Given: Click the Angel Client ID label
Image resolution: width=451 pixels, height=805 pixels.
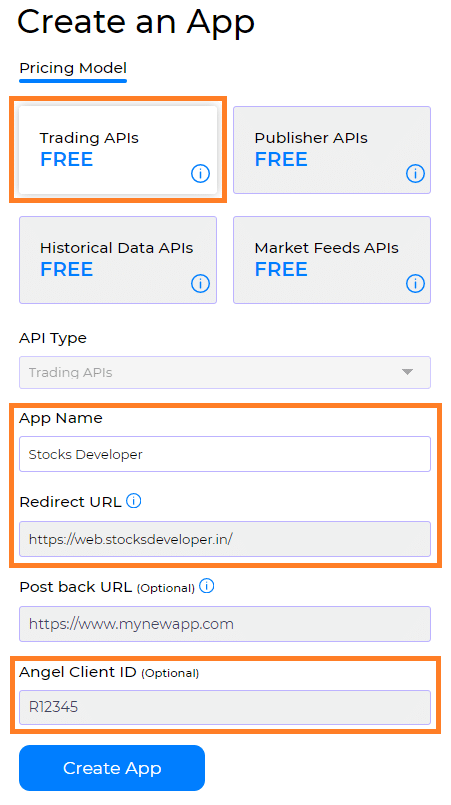Looking at the screenshot, I should (x=77, y=672).
